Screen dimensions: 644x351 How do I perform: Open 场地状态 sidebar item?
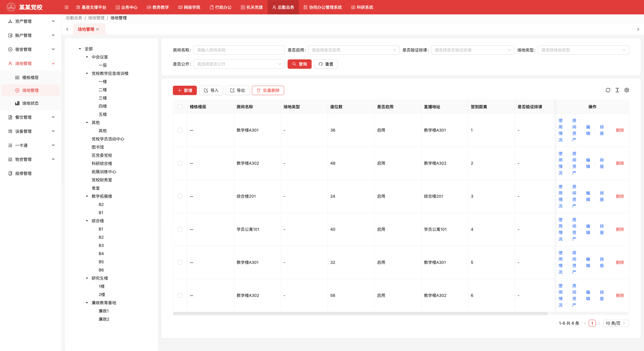pyautogui.click(x=30, y=103)
